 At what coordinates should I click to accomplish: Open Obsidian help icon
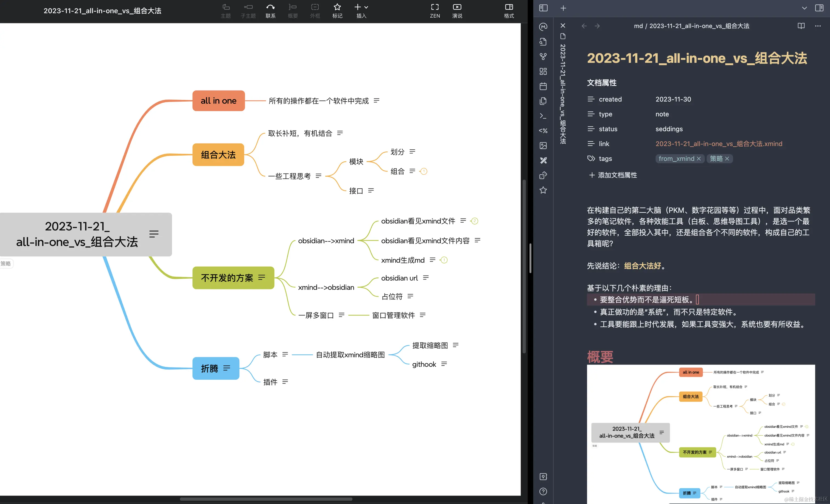[543, 491]
